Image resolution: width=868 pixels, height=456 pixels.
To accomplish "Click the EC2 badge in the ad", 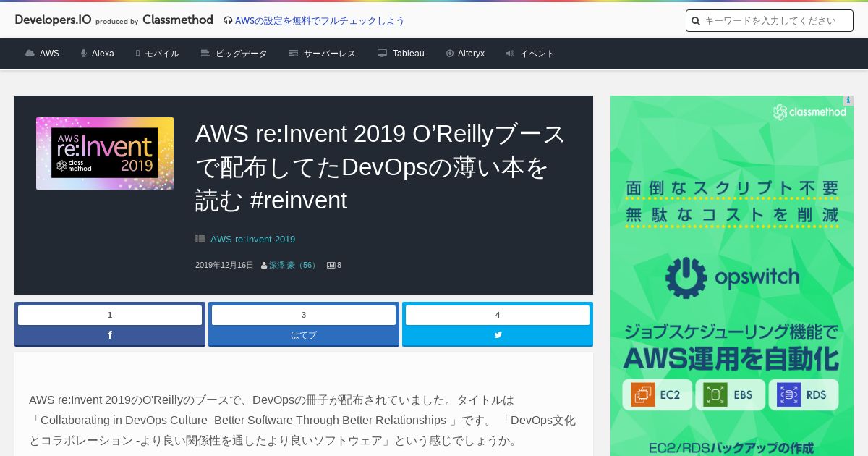I will 657,395.
